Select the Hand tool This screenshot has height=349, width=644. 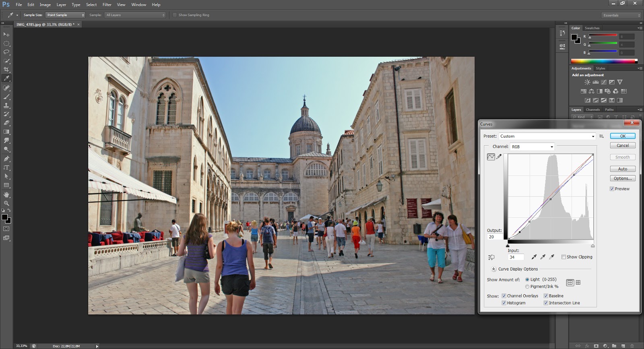[6, 194]
